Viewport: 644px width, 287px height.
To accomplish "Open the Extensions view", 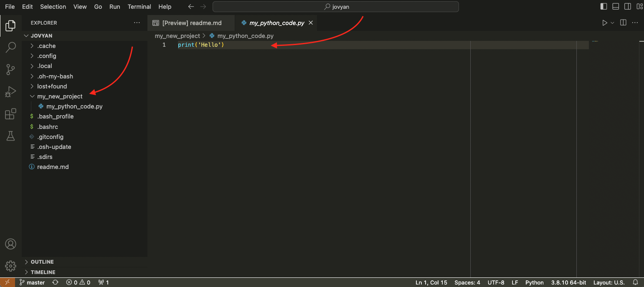I will pyautogui.click(x=10, y=113).
